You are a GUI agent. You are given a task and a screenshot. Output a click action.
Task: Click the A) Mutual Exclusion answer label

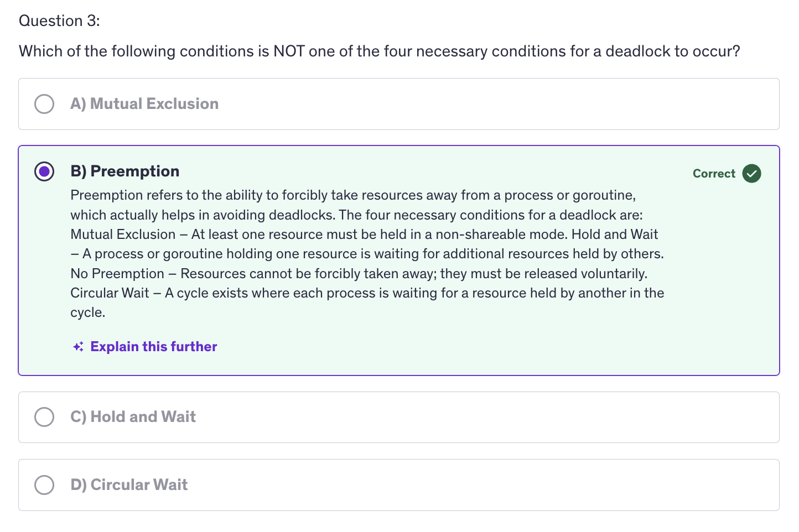coord(144,104)
